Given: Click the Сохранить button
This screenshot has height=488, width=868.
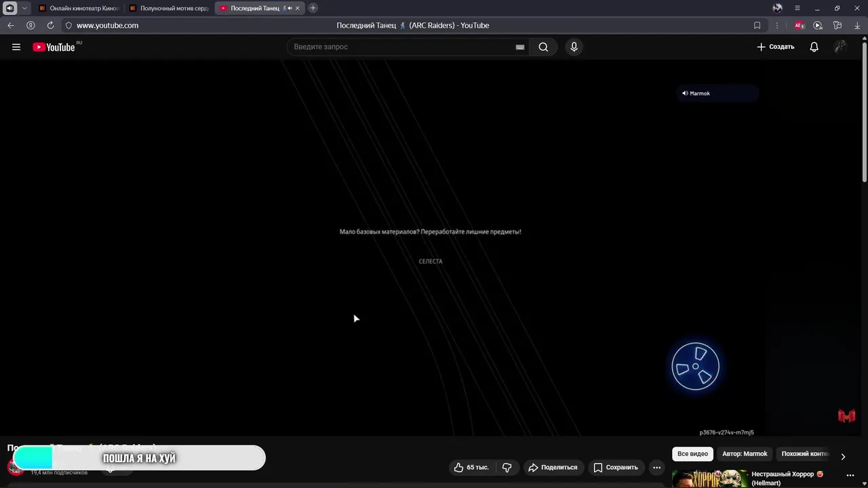Looking at the screenshot, I should [x=616, y=467].
